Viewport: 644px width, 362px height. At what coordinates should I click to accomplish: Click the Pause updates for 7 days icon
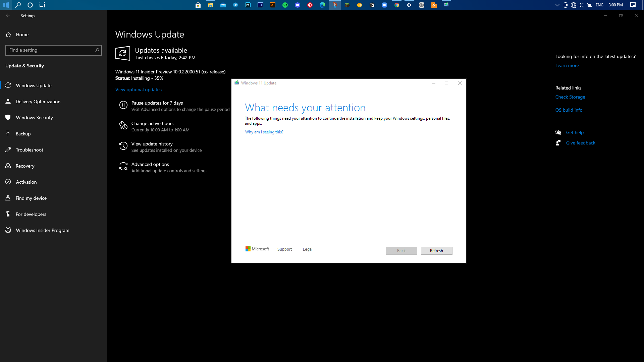click(x=123, y=105)
